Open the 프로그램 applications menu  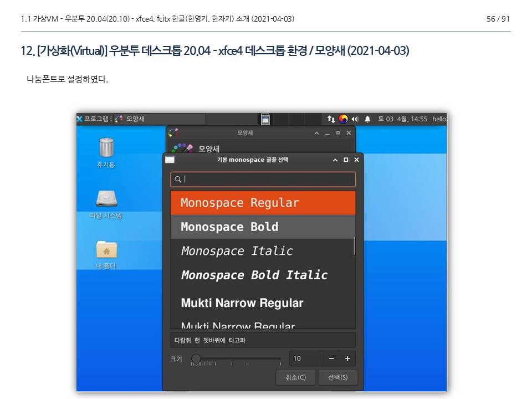pyautogui.click(x=93, y=119)
